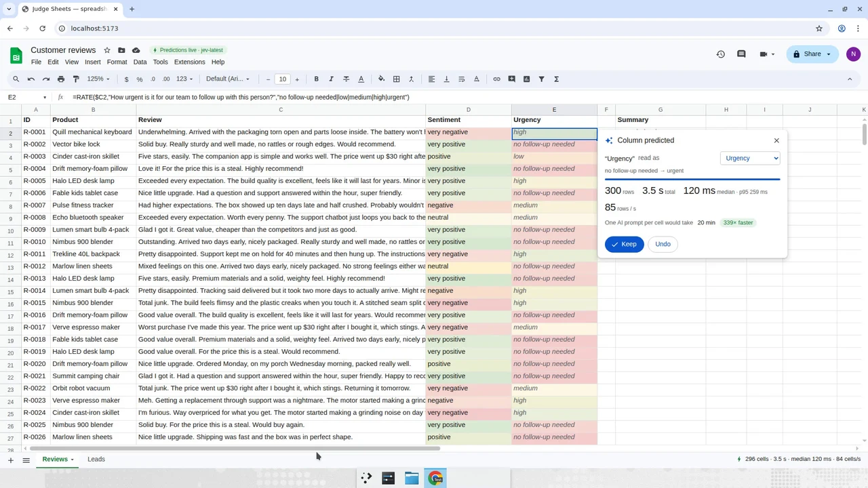Collapse toolbar with chevron up
This screenshot has height=488, width=868.
[x=850, y=79]
